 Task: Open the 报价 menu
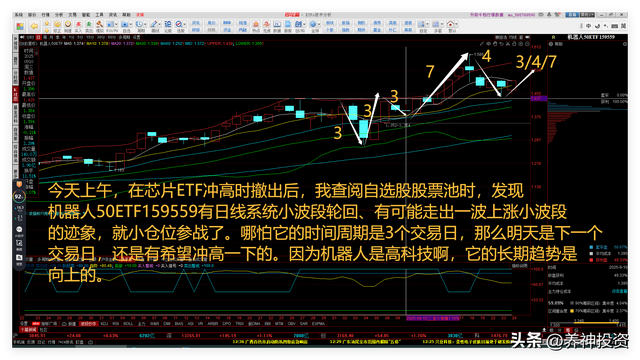tap(32, 14)
